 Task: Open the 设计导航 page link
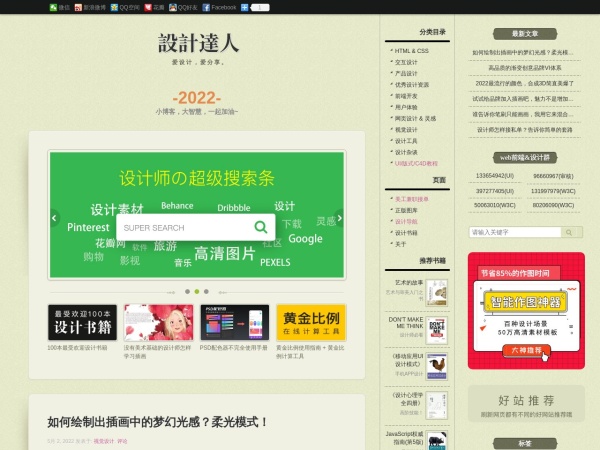pos(405,222)
